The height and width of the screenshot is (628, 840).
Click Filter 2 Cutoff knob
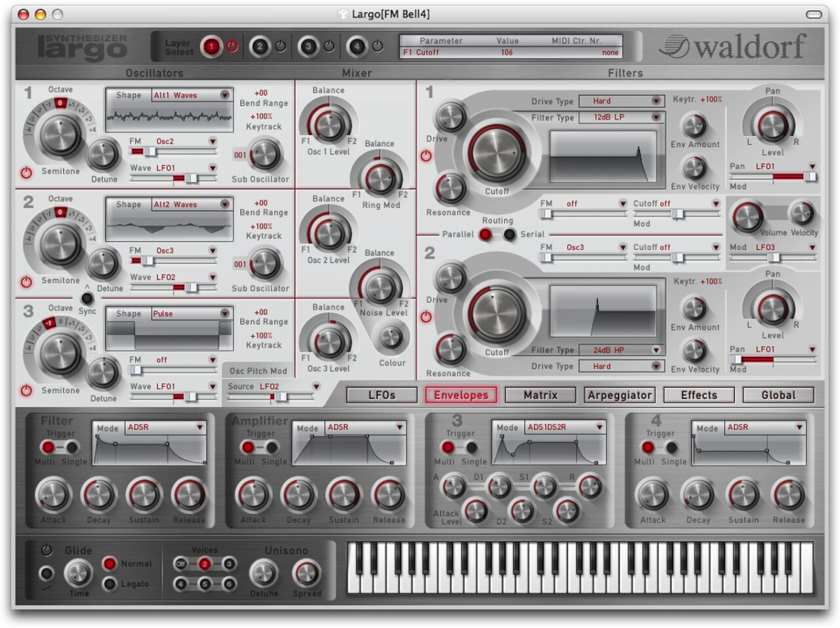(498, 314)
